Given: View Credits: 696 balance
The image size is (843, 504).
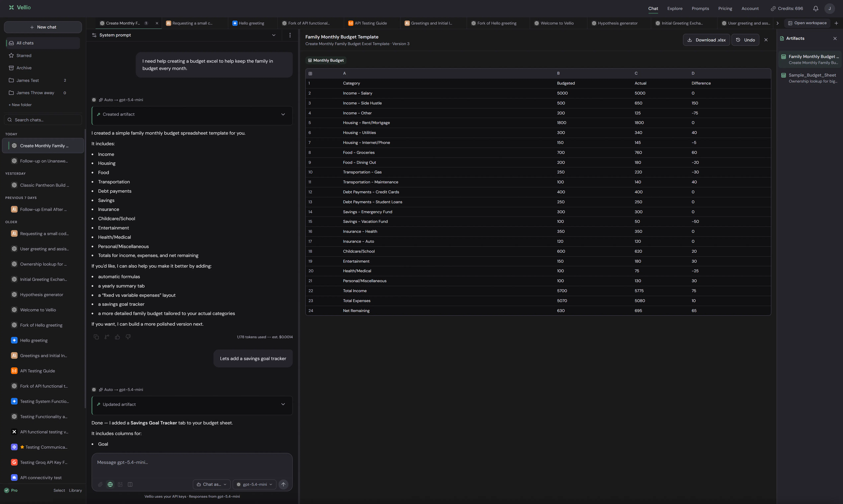Looking at the screenshot, I should pos(787,8).
